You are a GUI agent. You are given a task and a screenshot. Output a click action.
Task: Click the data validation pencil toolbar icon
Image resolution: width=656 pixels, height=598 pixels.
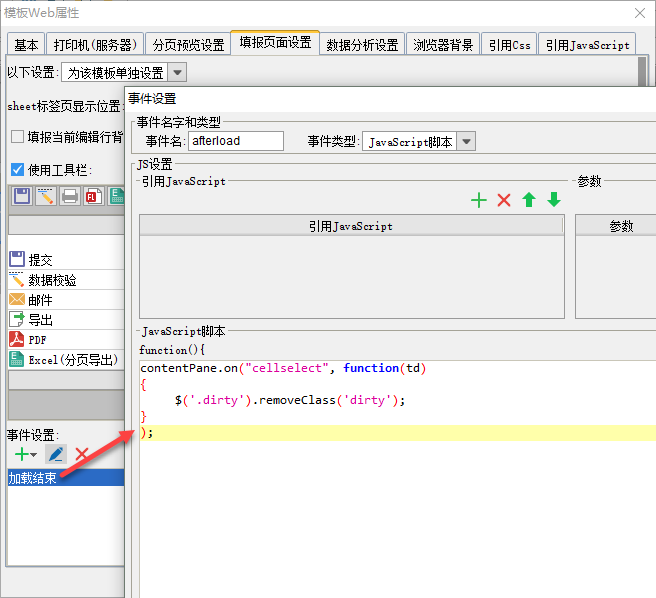(x=46, y=196)
